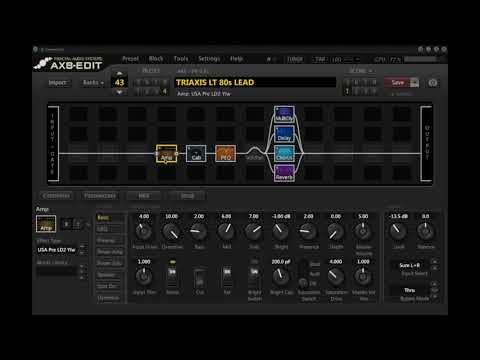Adjust the Level knob at -13.5 dB
Screen dimensions: 480x360
coord(398,231)
